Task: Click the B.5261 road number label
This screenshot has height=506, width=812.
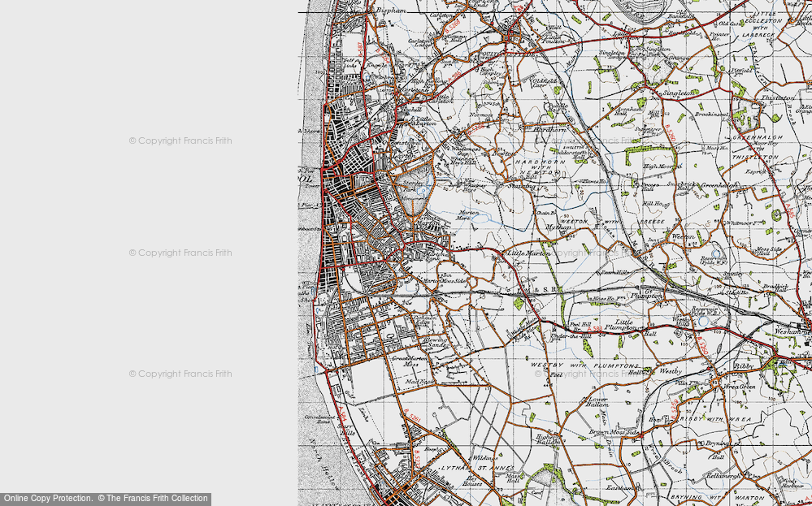Action: coord(411,417)
